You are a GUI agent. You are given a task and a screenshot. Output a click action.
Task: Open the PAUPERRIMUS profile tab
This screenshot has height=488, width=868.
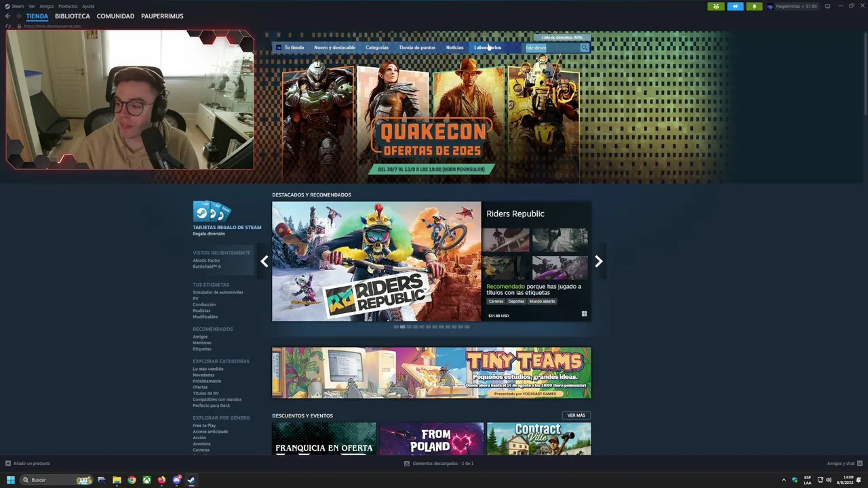[162, 16]
